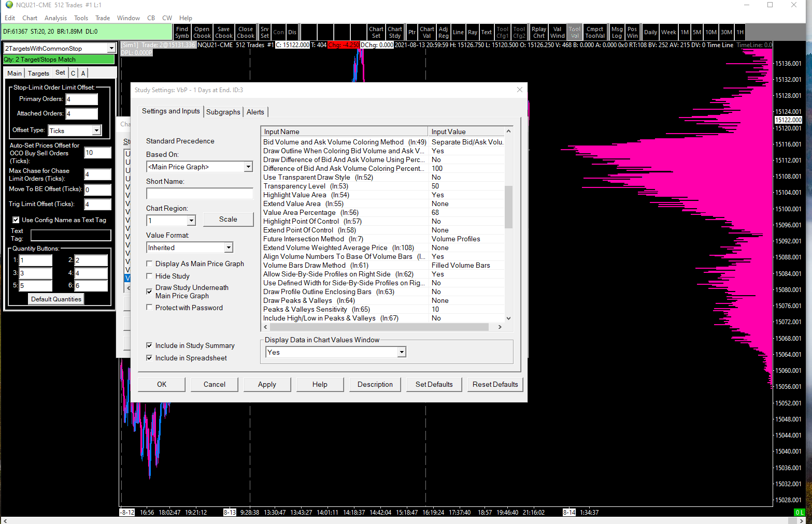Switch chart to Daily timeframe

point(650,32)
